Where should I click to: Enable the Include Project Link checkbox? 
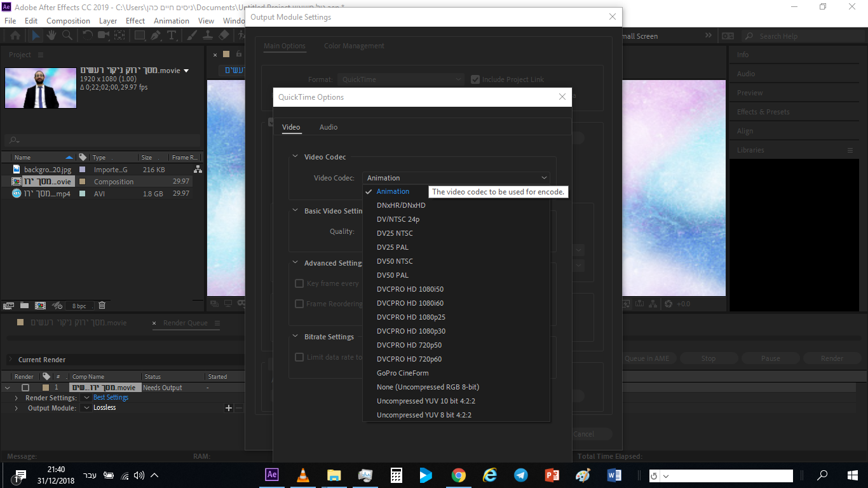(x=475, y=79)
